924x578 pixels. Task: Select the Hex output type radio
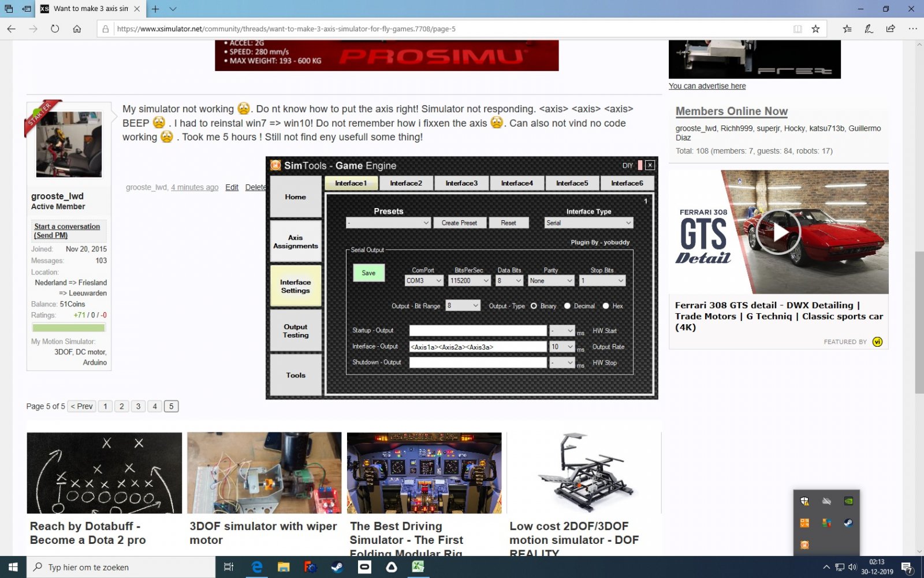coord(606,306)
